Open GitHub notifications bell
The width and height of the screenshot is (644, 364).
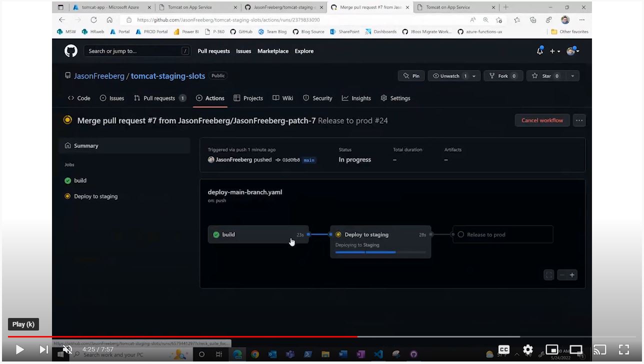(540, 51)
